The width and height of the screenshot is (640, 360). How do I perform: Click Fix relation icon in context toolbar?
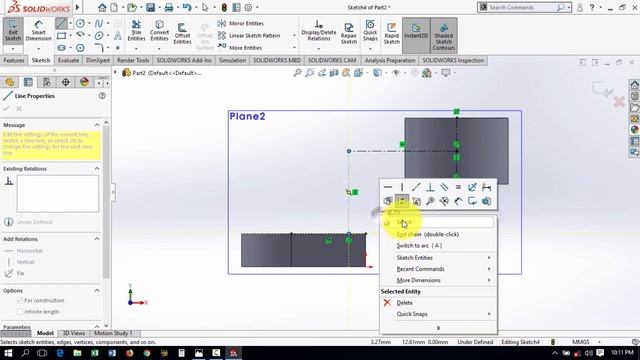472,187
